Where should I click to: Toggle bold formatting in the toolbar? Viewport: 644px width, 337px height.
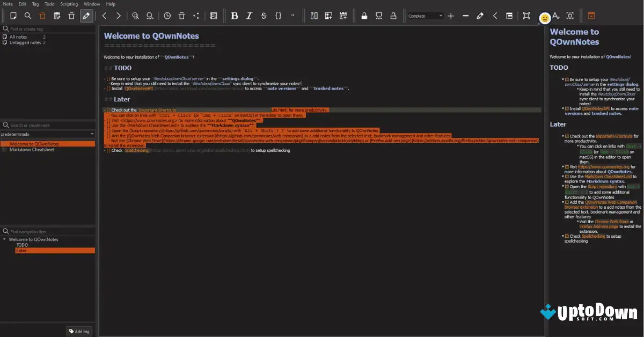[x=235, y=16]
